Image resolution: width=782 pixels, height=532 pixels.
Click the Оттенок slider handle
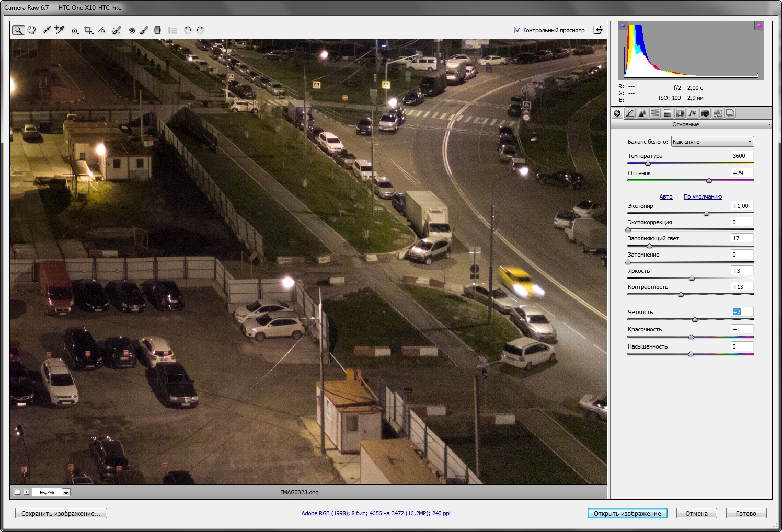709,181
